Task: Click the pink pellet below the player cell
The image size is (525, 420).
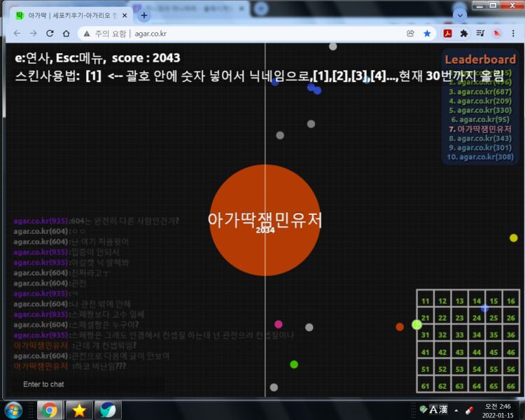Action: pos(278,324)
